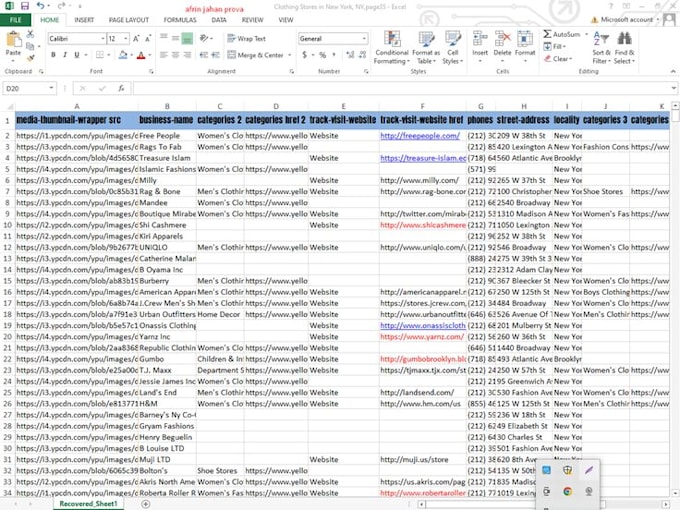Click the Format Painter brush
The width and height of the screenshot is (680, 510).
coord(30,57)
